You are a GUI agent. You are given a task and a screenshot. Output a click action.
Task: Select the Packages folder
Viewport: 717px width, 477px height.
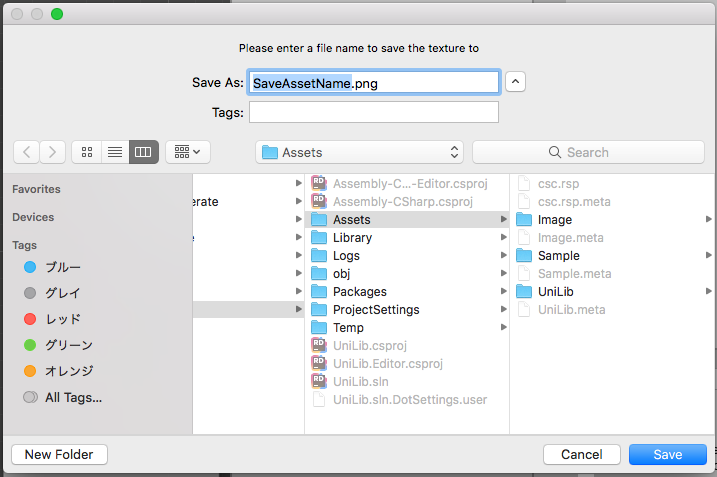pos(407,292)
